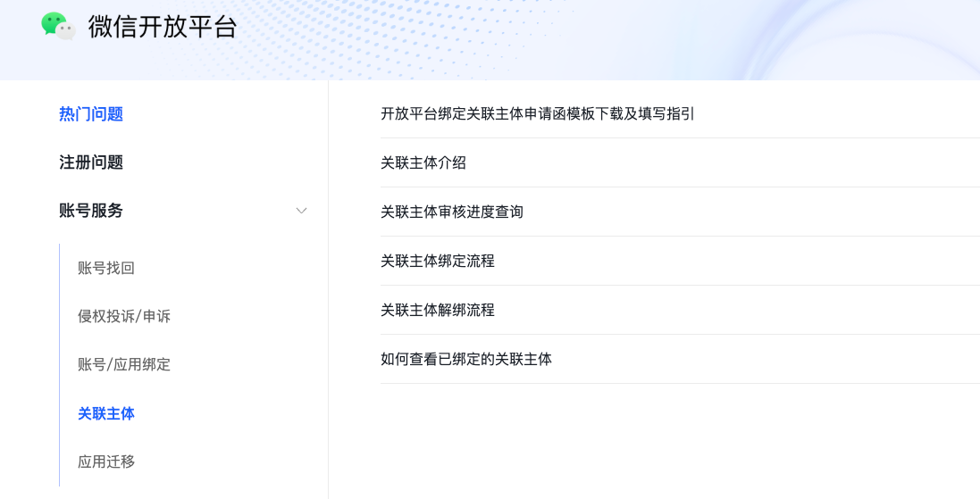Select the 账号服务 sidebar heading
This screenshot has height=499, width=980.
91,211
